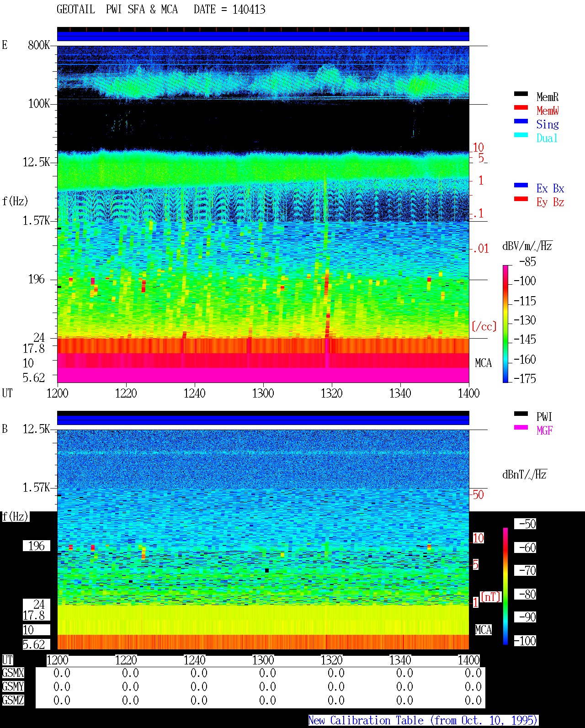Viewport: 585px width, 728px height.
Task: Click the red MemW legend swatch
Action: [x=521, y=107]
